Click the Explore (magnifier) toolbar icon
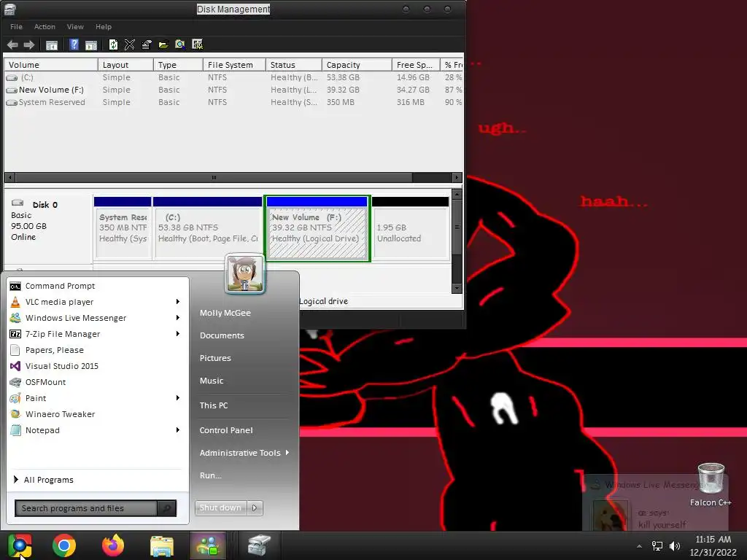 pos(180,44)
